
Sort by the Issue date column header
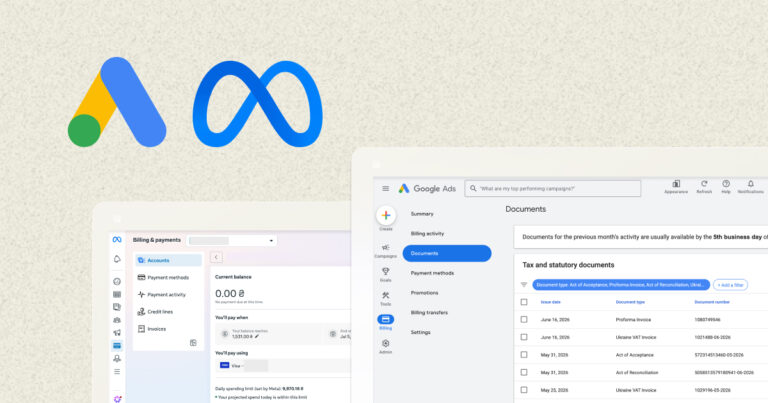pyautogui.click(x=551, y=302)
